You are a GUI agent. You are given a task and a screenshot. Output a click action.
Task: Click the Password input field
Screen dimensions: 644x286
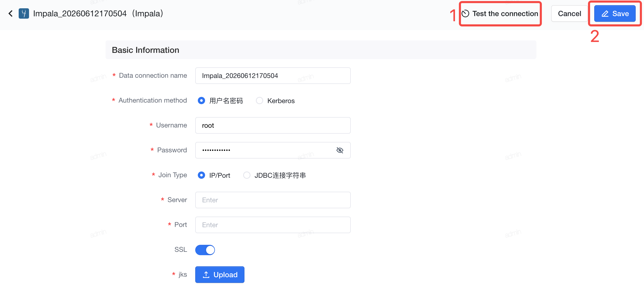273,150
